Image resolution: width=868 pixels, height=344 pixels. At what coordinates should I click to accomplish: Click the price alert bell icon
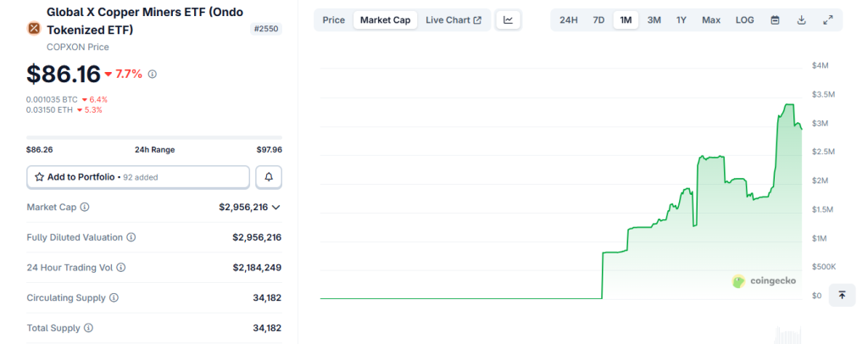(269, 177)
